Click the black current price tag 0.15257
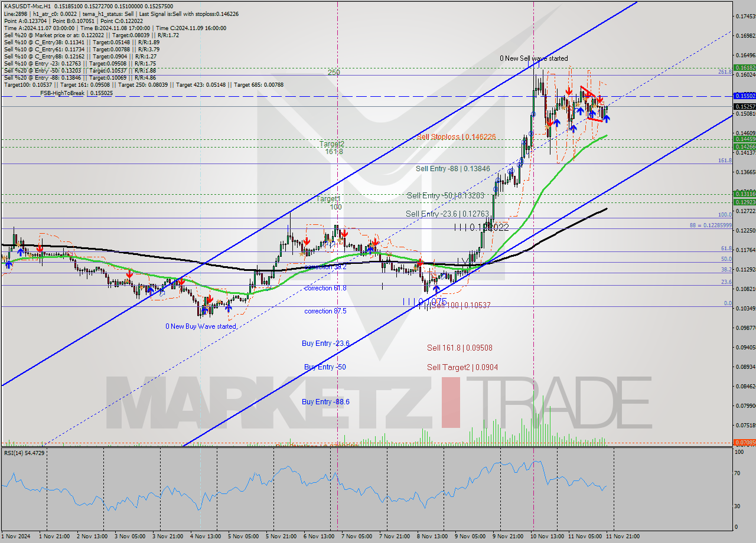The height and width of the screenshot is (543, 756). pos(745,106)
